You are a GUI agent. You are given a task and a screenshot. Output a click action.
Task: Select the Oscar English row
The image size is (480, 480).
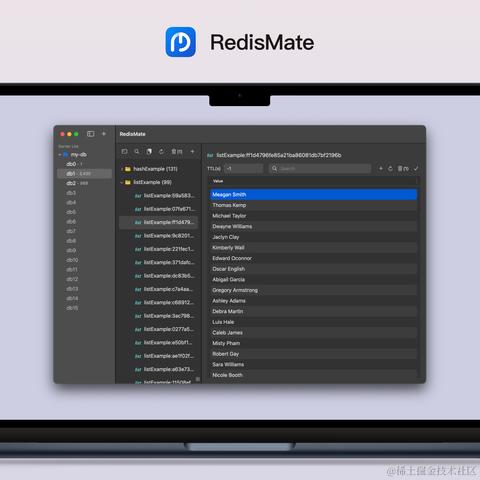coord(313,269)
